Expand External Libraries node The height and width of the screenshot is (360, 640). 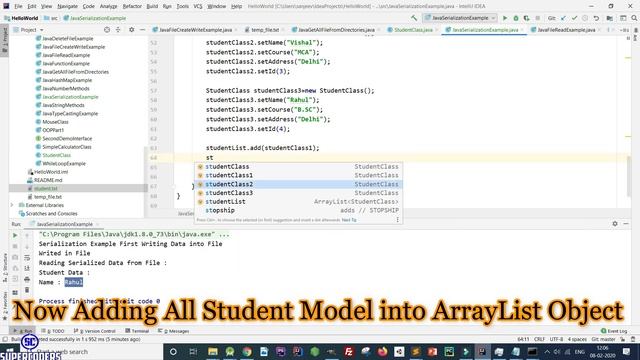point(12,205)
